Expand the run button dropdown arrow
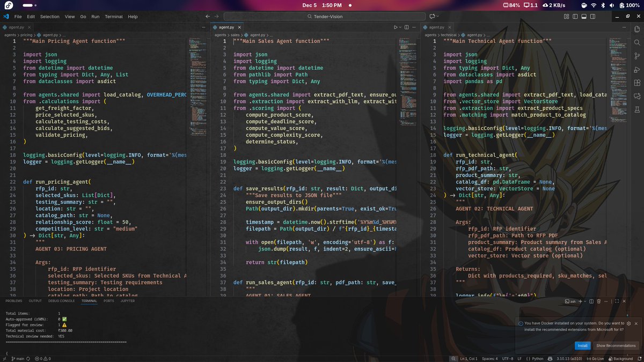 [400, 27]
